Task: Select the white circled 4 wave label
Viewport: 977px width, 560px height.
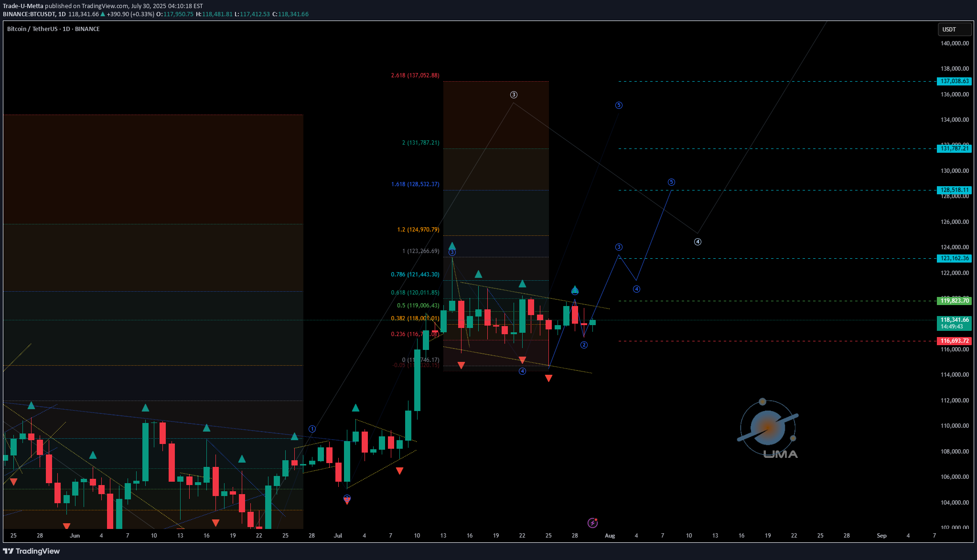Action: click(698, 242)
